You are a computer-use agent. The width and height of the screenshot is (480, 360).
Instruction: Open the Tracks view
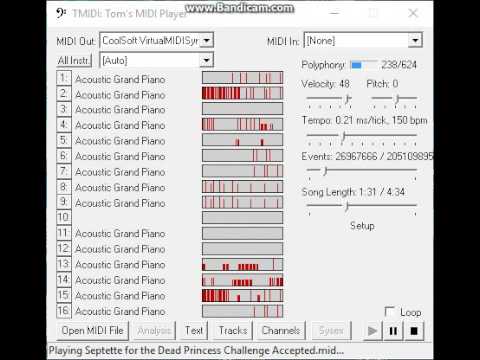tap(233, 331)
